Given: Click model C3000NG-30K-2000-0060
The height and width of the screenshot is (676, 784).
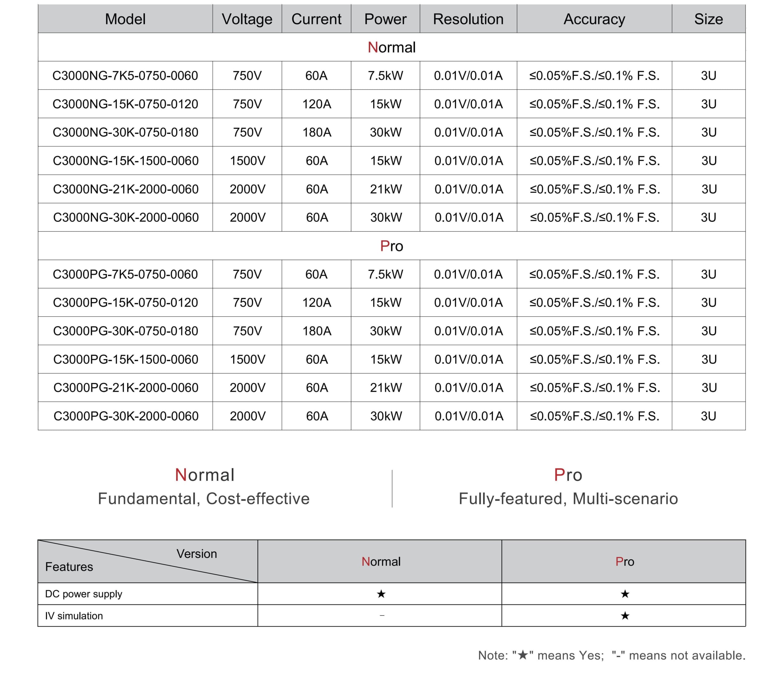Looking at the screenshot, I should pos(126,218).
